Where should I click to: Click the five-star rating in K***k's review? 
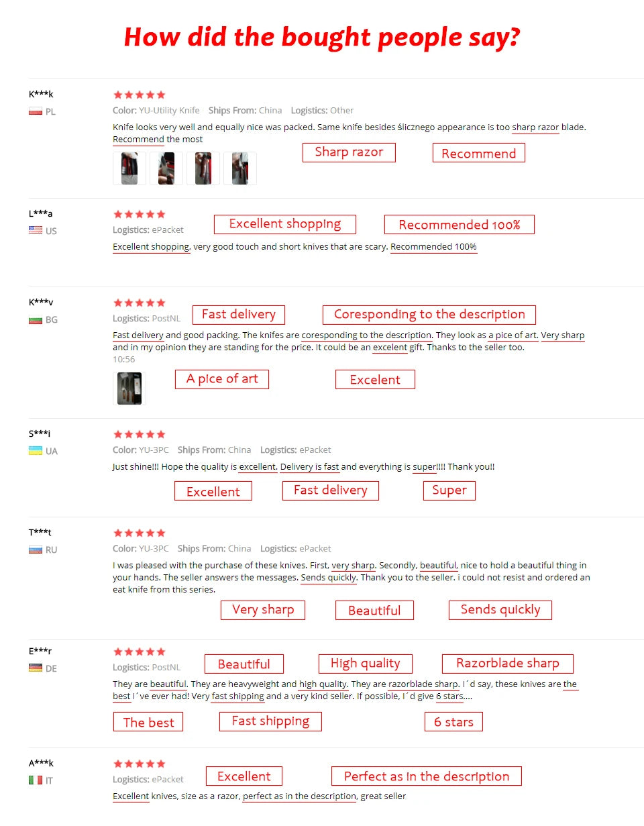point(140,95)
